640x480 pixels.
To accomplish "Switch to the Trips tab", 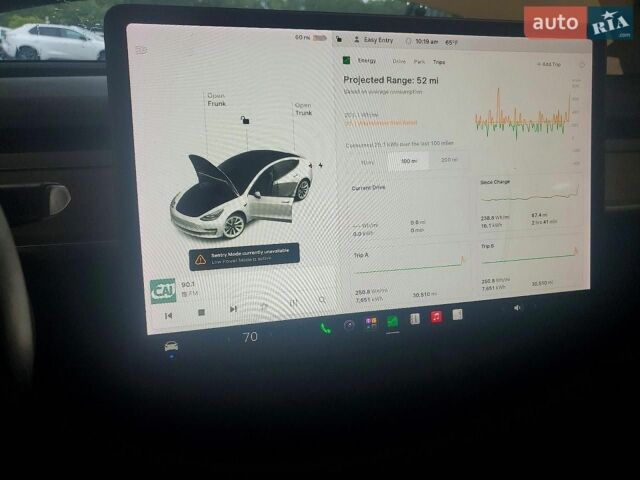I will click(x=439, y=62).
